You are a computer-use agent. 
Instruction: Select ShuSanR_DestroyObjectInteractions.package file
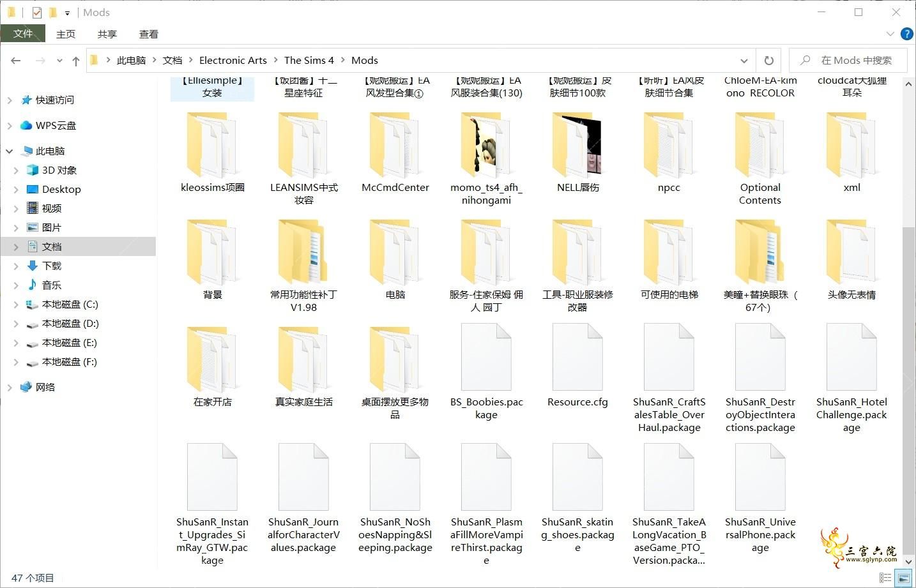click(760, 379)
